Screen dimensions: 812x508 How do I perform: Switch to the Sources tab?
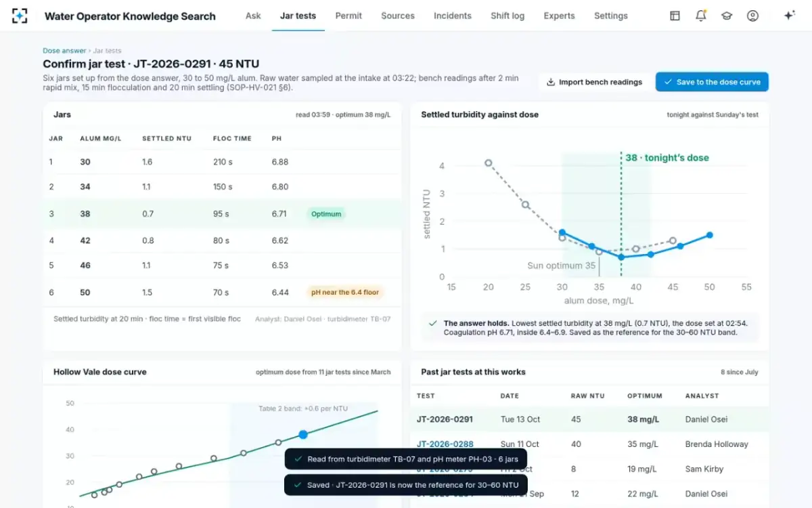(398, 16)
